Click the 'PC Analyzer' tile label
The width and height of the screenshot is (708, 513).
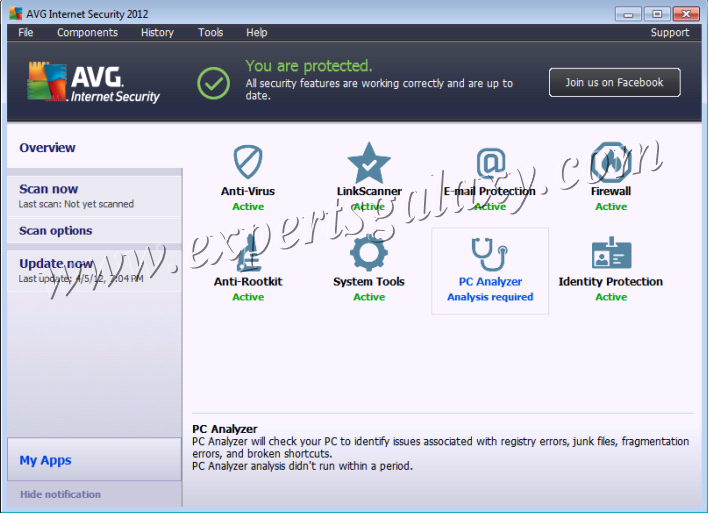point(490,281)
